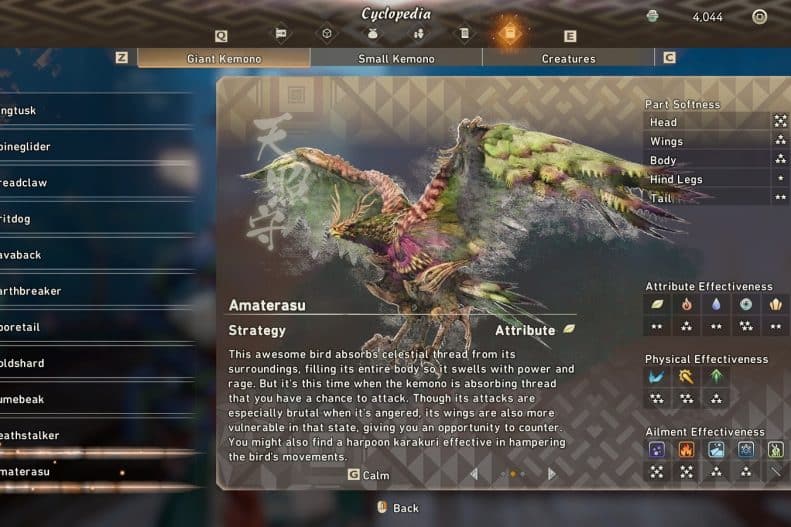This screenshot has width=791, height=527.
Task: Switch to the Creatures tab
Action: coord(569,58)
